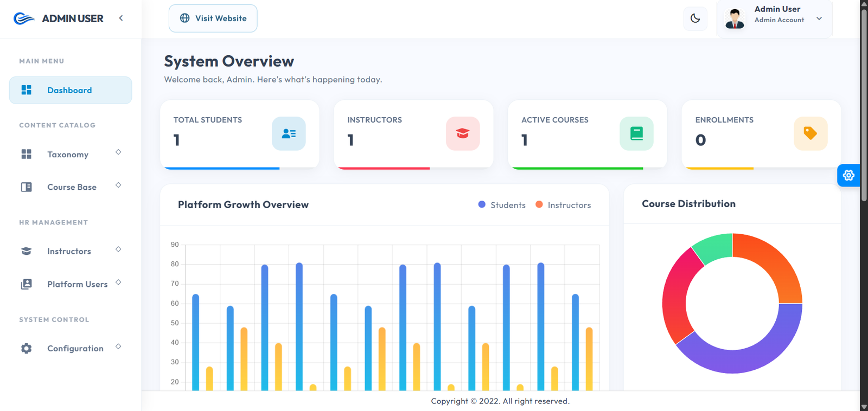Click the Total Students card icon
This screenshot has height=411, width=868.
[x=289, y=133]
